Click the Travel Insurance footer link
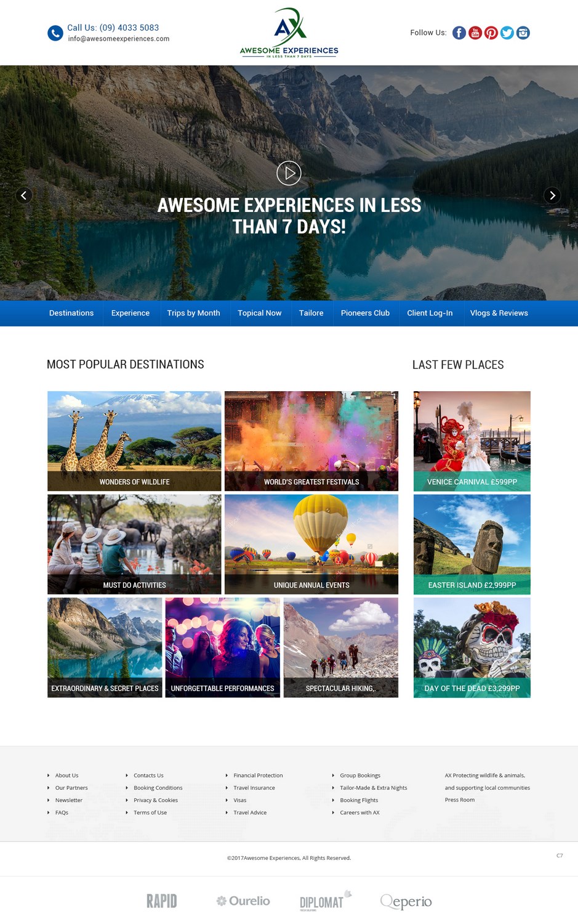Image resolution: width=578 pixels, height=924 pixels. click(254, 788)
